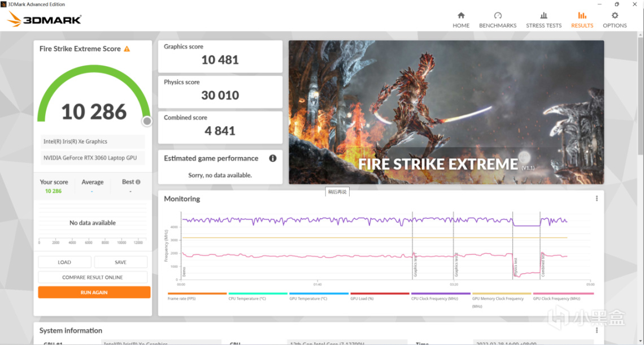The image size is (644, 345).
Task: Open the Monitoring panel three-dot menu
Action: click(x=597, y=199)
